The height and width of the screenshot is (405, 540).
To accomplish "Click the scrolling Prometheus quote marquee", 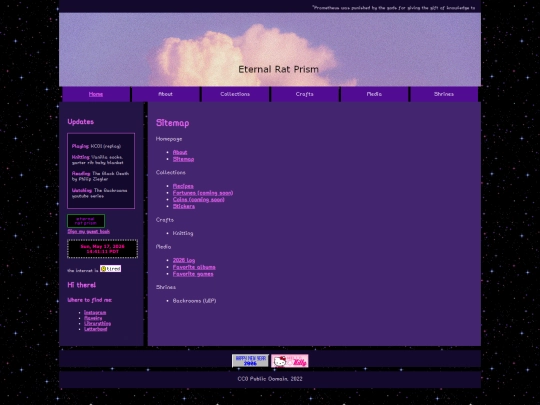I will [393, 8].
